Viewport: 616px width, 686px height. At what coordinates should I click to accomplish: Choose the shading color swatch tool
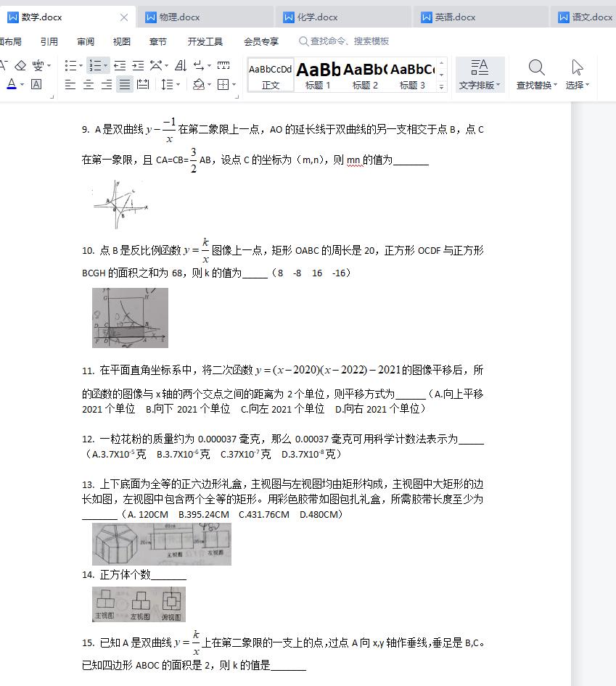[x=199, y=84]
